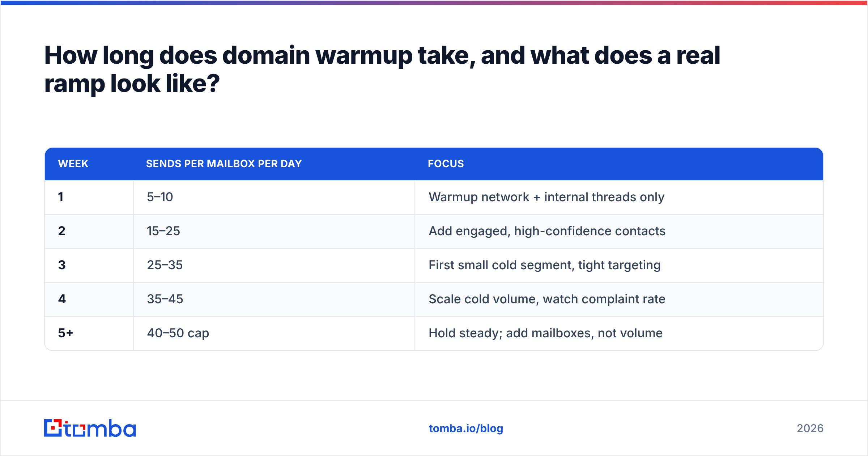Click the 2026 year label

[810, 428]
